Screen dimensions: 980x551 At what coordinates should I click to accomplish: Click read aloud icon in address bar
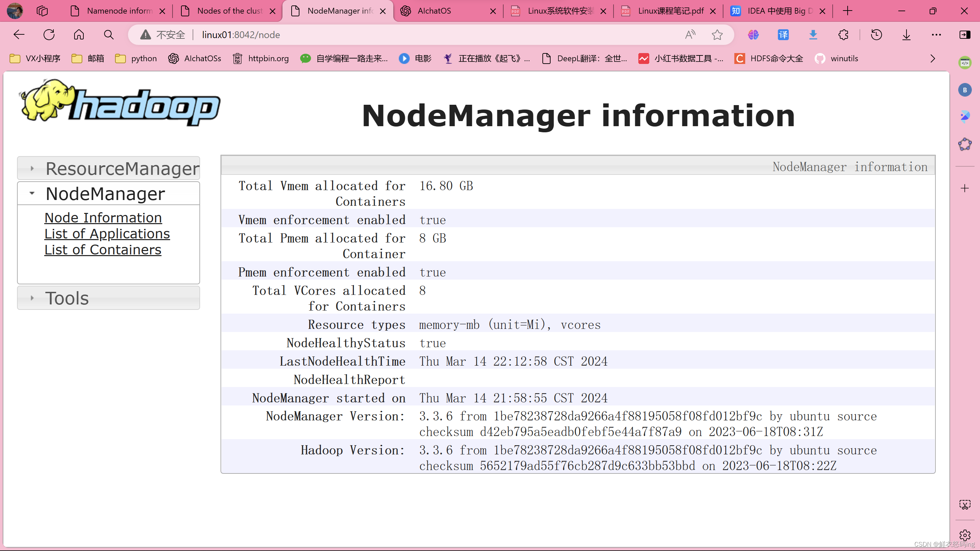tap(690, 35)
